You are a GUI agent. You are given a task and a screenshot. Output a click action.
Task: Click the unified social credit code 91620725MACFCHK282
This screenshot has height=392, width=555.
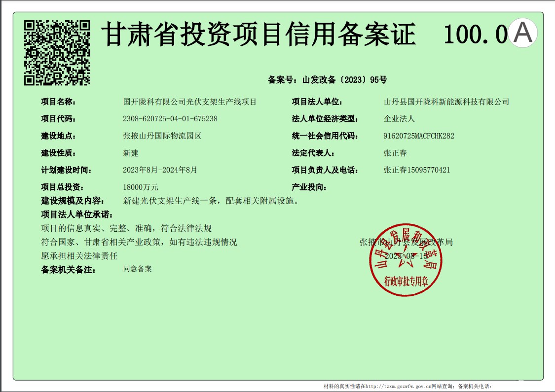(x=419, y=136)
